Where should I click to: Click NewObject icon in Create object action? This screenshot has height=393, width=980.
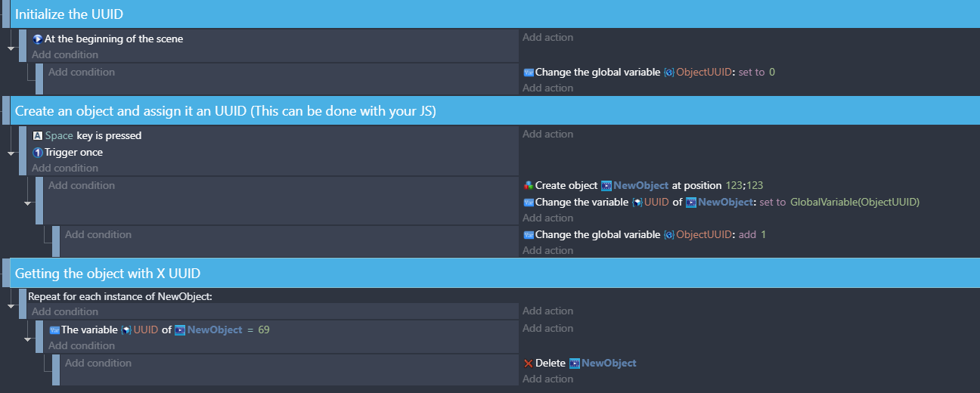[606, 185]
